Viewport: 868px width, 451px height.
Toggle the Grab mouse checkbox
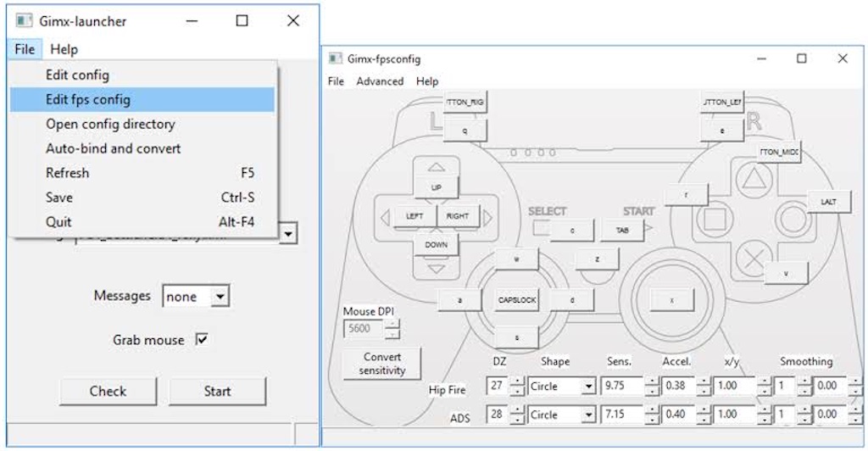point(202,339)
